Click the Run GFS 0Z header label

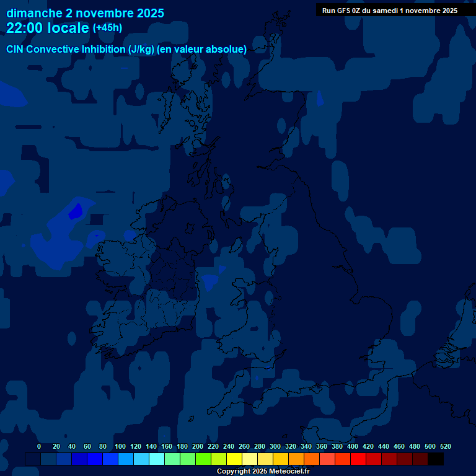coord(389,11)
